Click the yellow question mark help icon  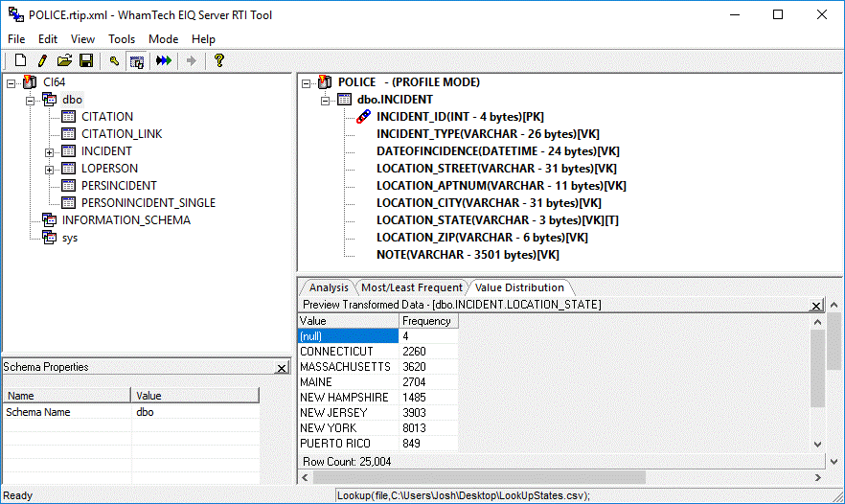pyautogui.click(x=218, y=60)
